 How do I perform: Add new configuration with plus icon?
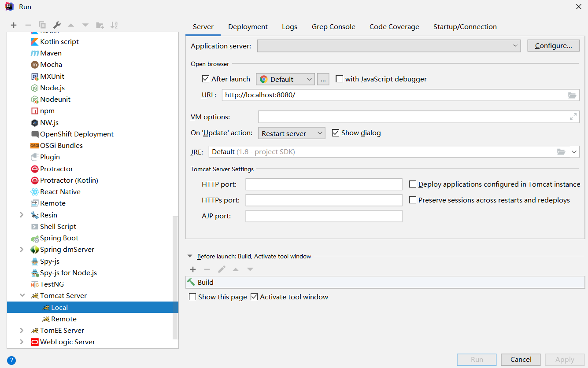[x=14, y=25]
